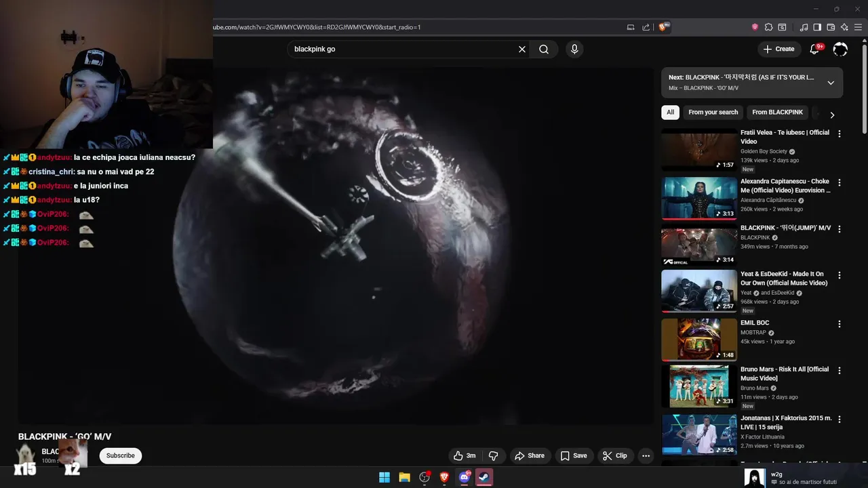Click chat message 'sa nu o mai vad pe 22'
The width and height of the screenshot is (868, 488).
tap(115, 171)
